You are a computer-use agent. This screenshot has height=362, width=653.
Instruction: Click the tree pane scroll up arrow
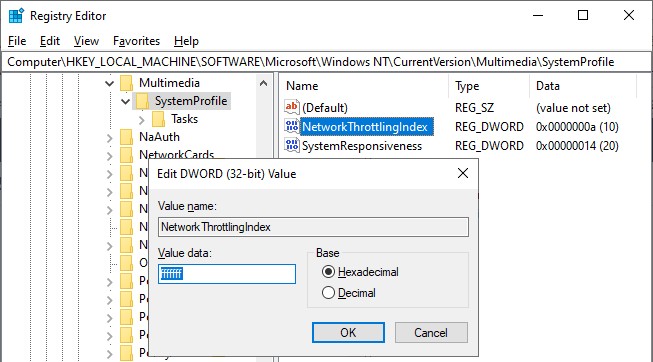coord(263,83)
